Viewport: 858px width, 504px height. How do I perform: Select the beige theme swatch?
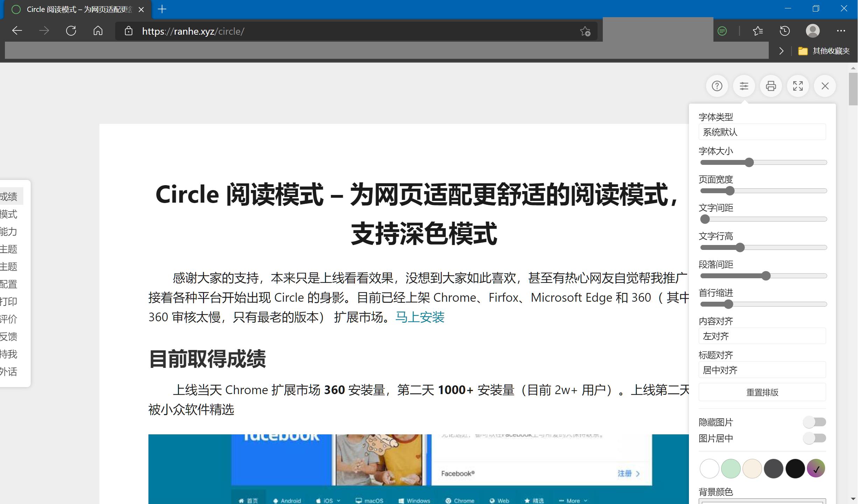[752, 469]
